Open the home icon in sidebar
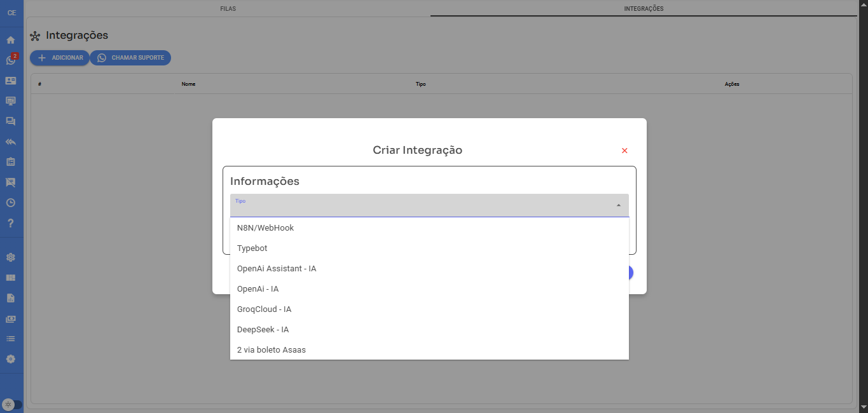Viewport: 868px width, 413px height. 11,40
